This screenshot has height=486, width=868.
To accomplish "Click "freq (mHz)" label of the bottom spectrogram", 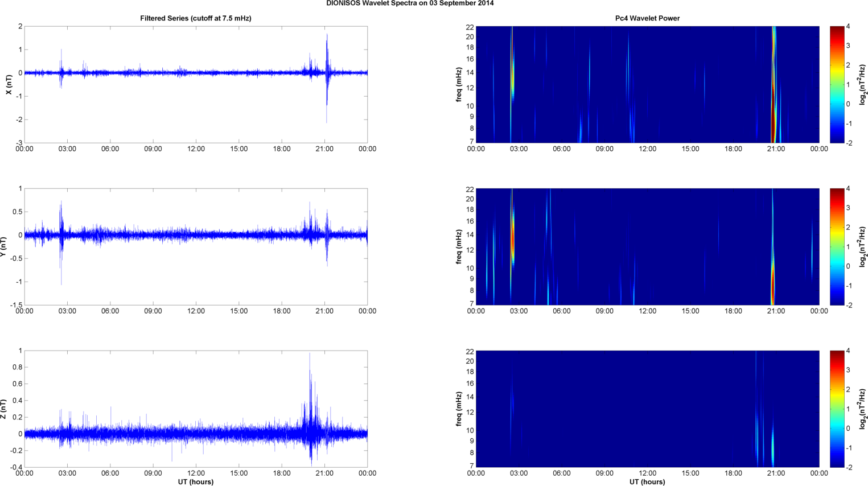I will pos(459,409).
